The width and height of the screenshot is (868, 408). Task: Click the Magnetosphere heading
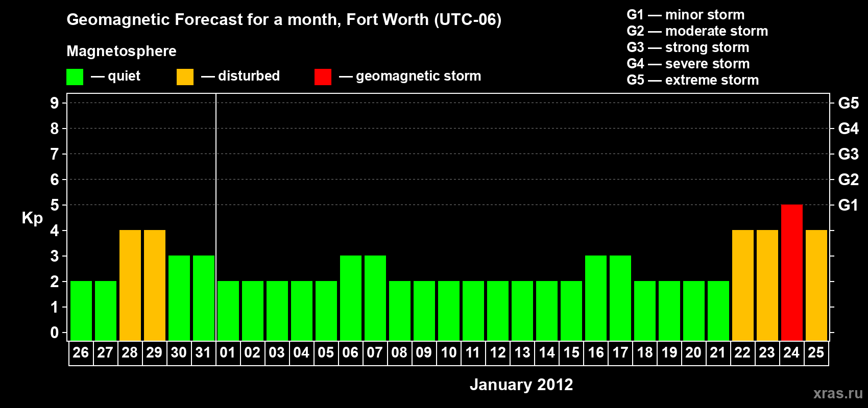click(x=122, y=51)
